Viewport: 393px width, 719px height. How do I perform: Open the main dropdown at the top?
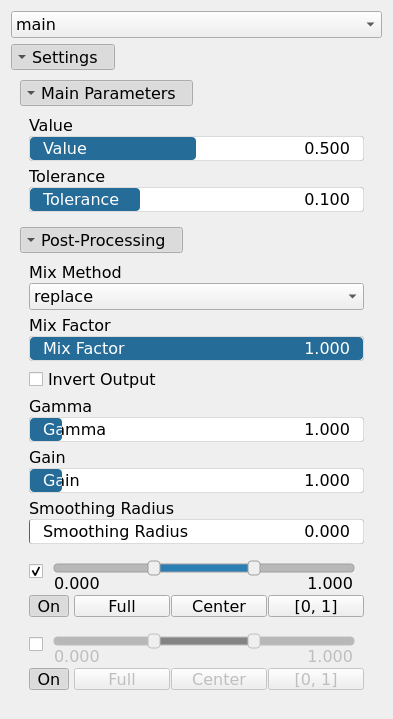pos(196,24)
